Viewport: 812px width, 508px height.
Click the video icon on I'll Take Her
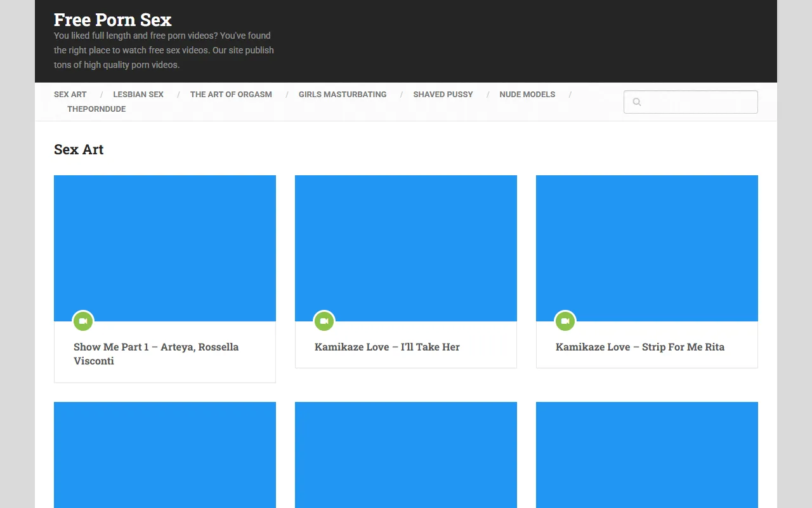coord(324,321)
